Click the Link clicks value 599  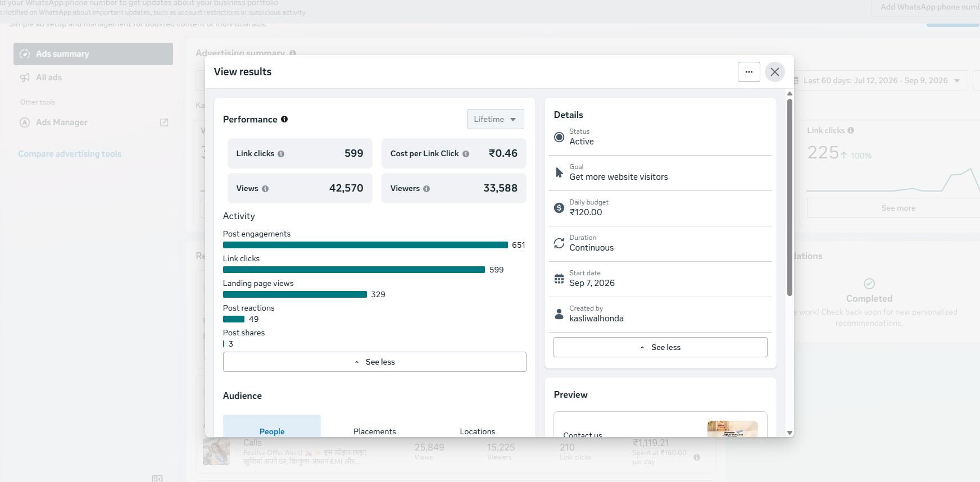354,153
